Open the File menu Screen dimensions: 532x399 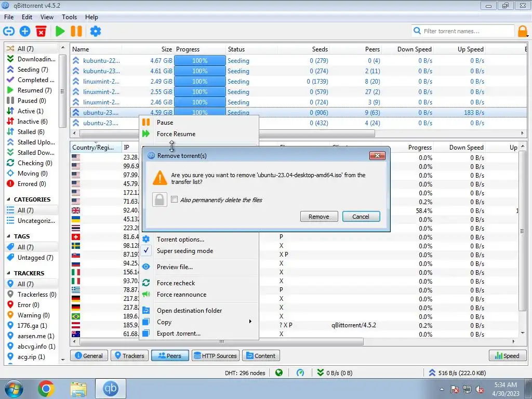pyautogui.click(x=9, y=17)
